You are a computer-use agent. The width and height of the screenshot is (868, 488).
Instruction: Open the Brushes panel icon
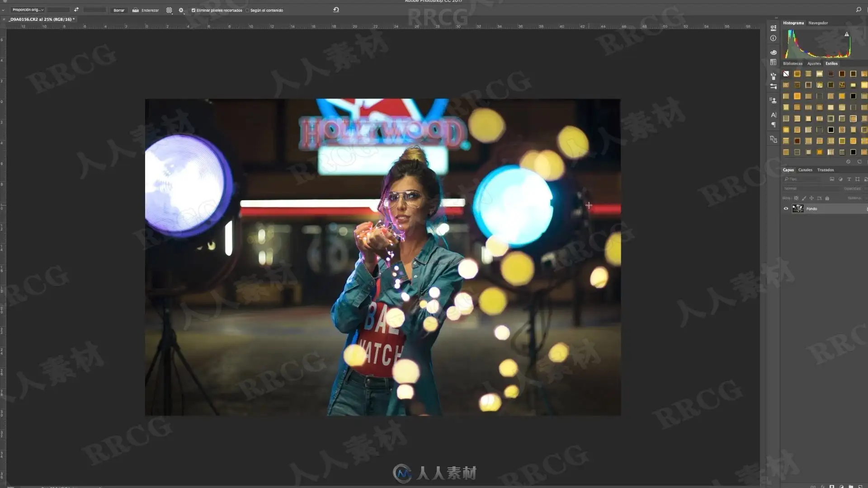coord(773,76)
